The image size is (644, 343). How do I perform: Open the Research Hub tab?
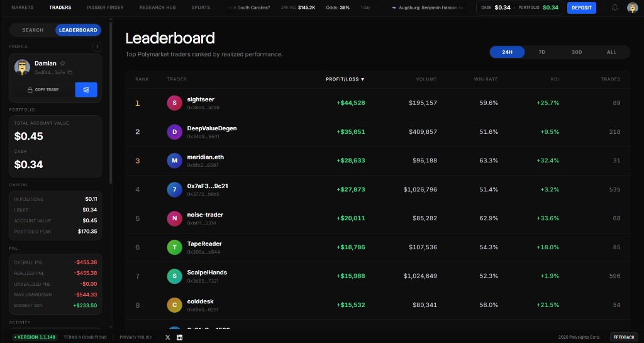click(158, 8)
